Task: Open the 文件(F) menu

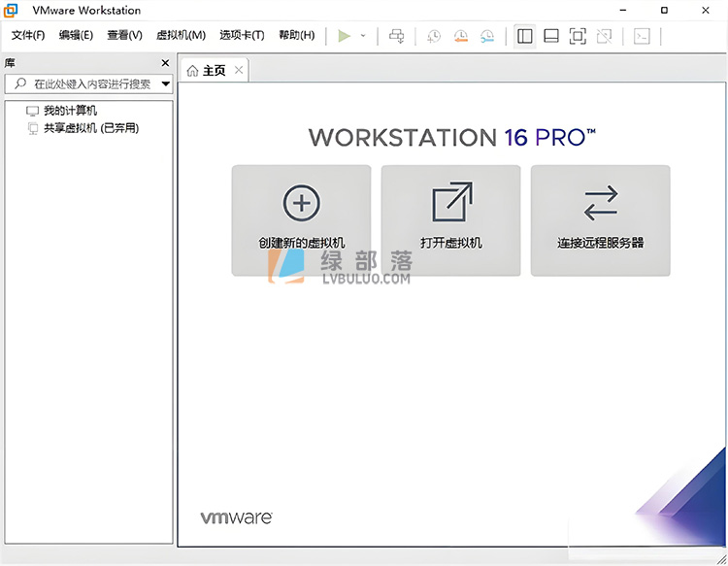Action: click(x=28, y=35)
